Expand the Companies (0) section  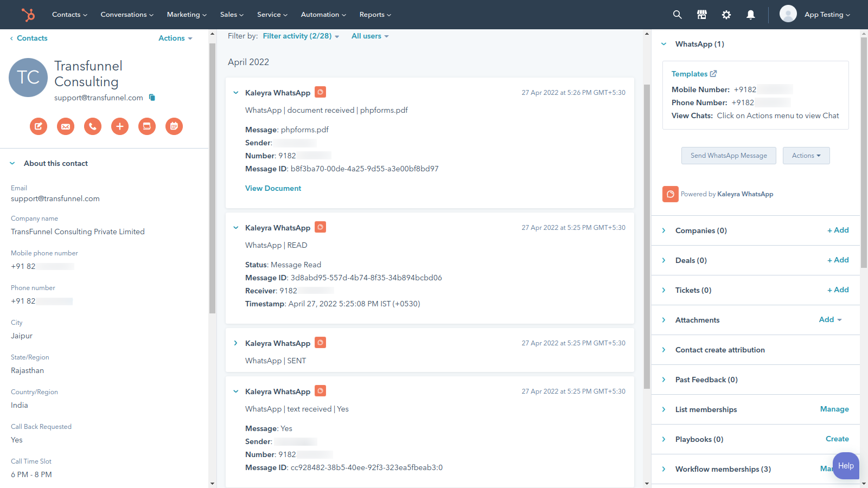click(x=664, y=230)
